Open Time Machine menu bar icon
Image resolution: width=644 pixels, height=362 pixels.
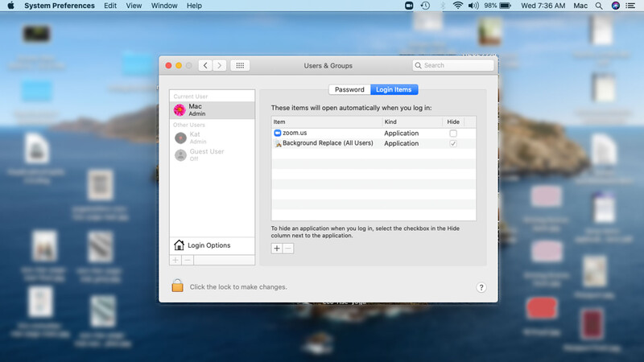(x=425, y=6)
